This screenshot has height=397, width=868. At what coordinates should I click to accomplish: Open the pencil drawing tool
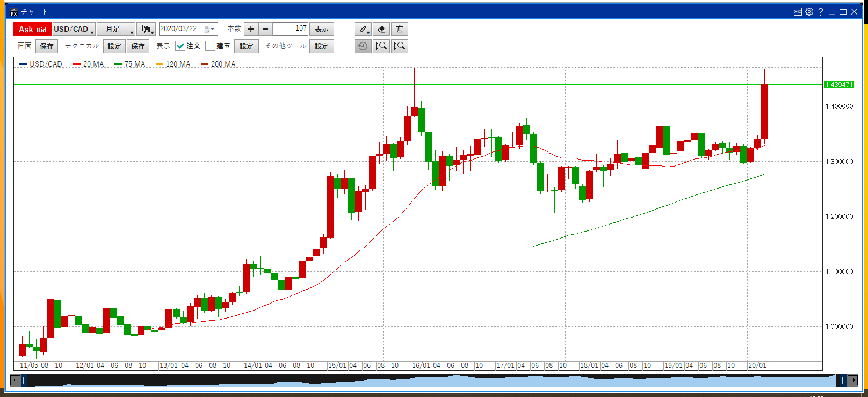coord(363,29)
